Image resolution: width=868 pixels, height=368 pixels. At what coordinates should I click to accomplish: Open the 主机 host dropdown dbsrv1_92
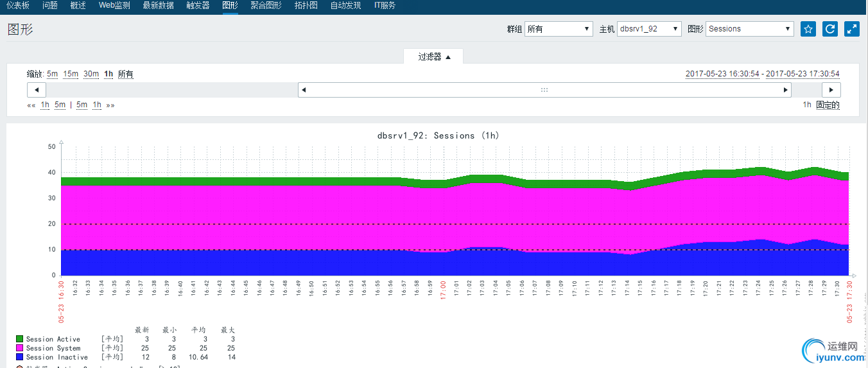coord(649,29)
